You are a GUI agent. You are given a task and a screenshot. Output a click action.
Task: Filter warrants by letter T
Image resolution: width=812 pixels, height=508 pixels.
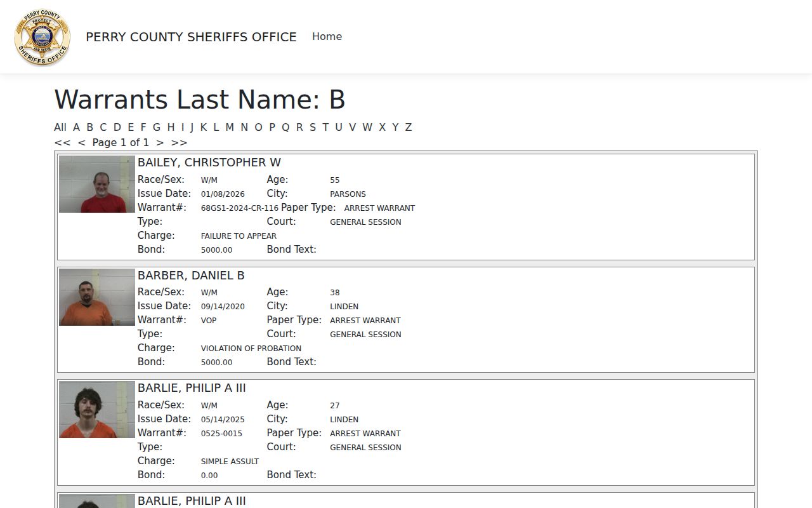[325, 127]
